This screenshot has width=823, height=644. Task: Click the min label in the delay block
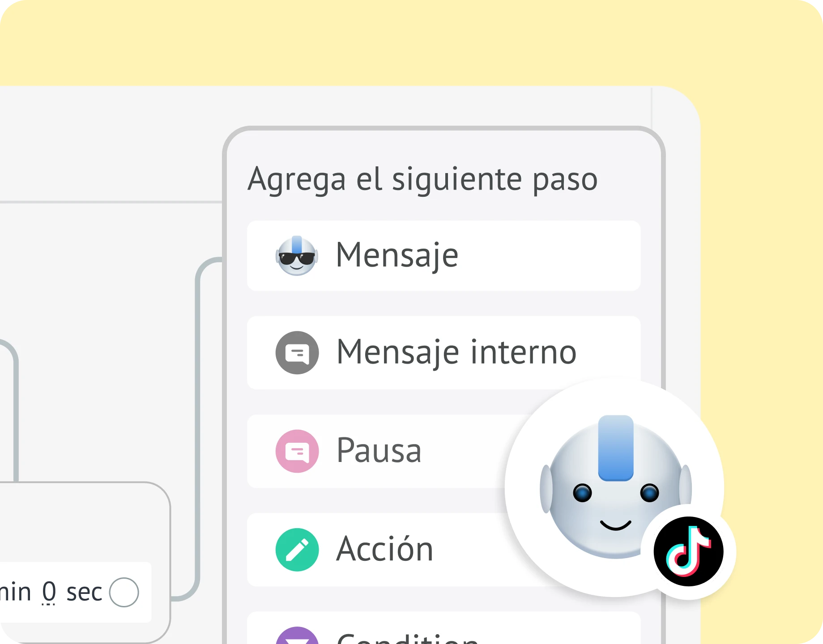pyautogui.click(x=15, y=592)
